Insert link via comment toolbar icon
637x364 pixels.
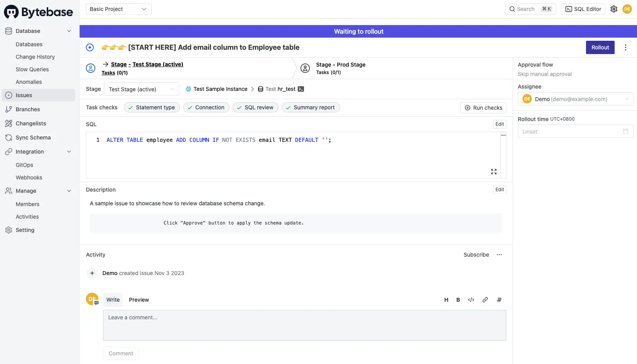[485, 300]
